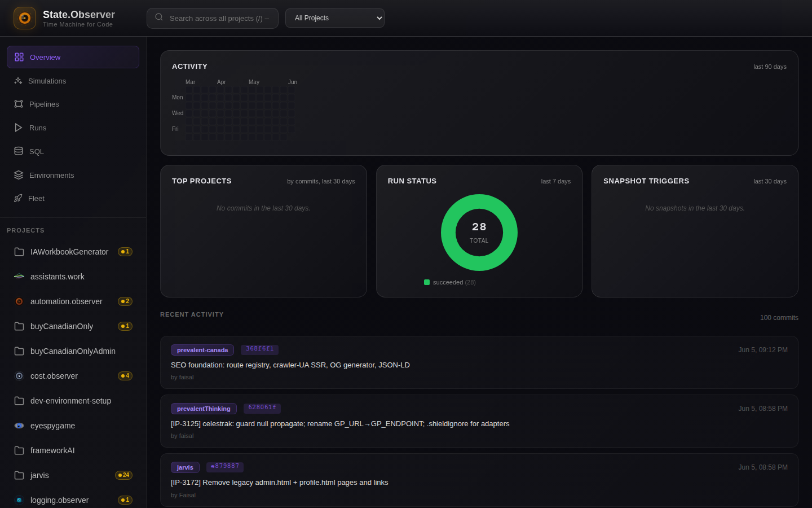Click the prevalent-canada project tag

point(202,350)
